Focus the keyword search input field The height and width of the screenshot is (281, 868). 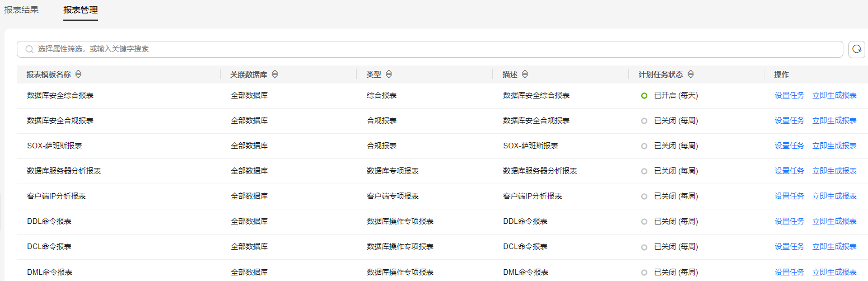(x=430, y=49)
